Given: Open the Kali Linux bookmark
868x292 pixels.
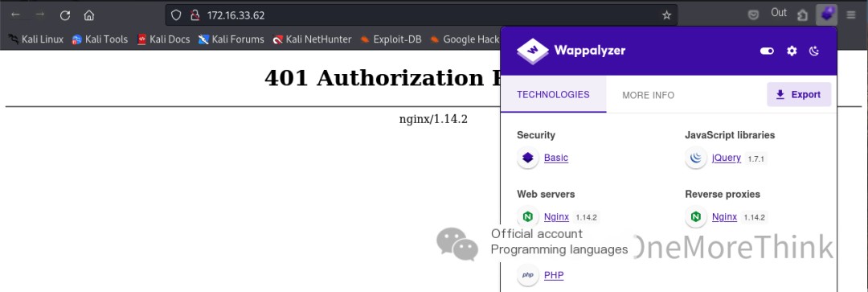Looking at the screenshot, I should 36,39.
